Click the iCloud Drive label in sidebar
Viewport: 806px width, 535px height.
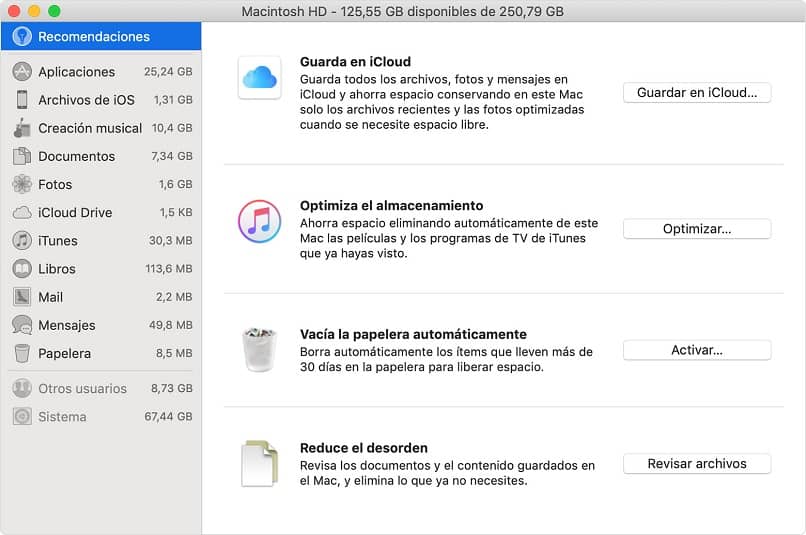tap(75, 212)
